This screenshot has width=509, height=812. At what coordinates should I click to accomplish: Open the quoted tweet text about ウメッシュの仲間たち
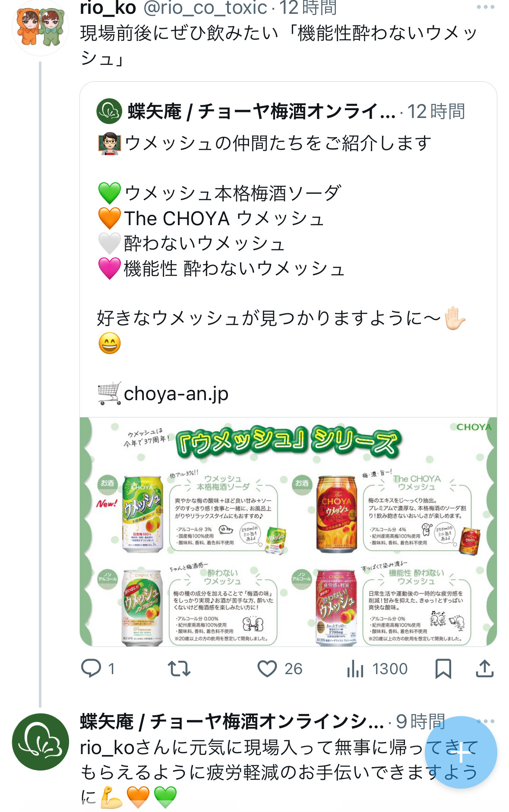(278, 143)
